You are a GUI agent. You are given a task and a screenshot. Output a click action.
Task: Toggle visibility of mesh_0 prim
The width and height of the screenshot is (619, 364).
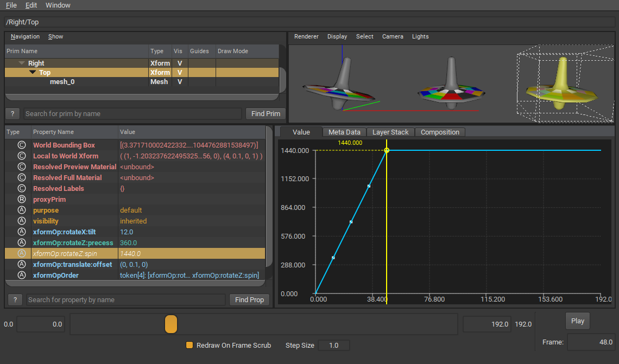[179, 82]
